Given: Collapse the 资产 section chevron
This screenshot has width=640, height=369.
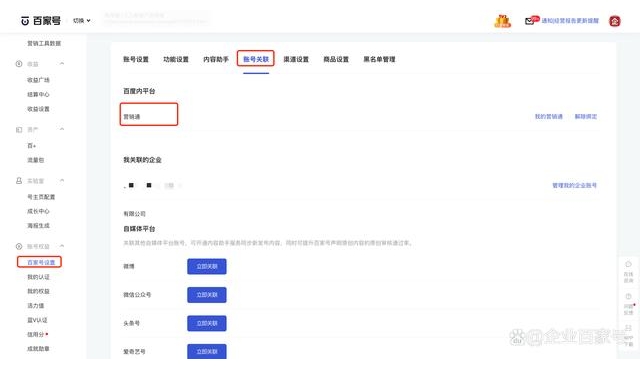Looking at the screenshot, I should tap(62, 129).
